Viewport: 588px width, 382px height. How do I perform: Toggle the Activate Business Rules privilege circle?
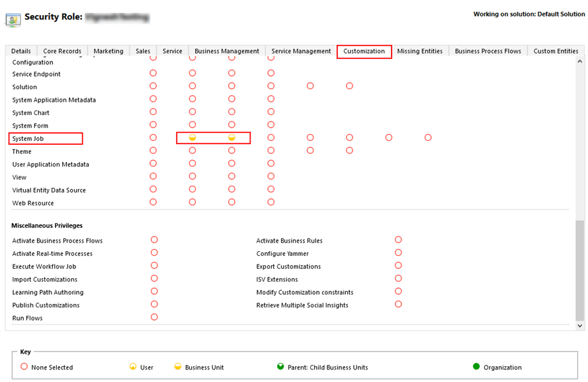(398, 240)
